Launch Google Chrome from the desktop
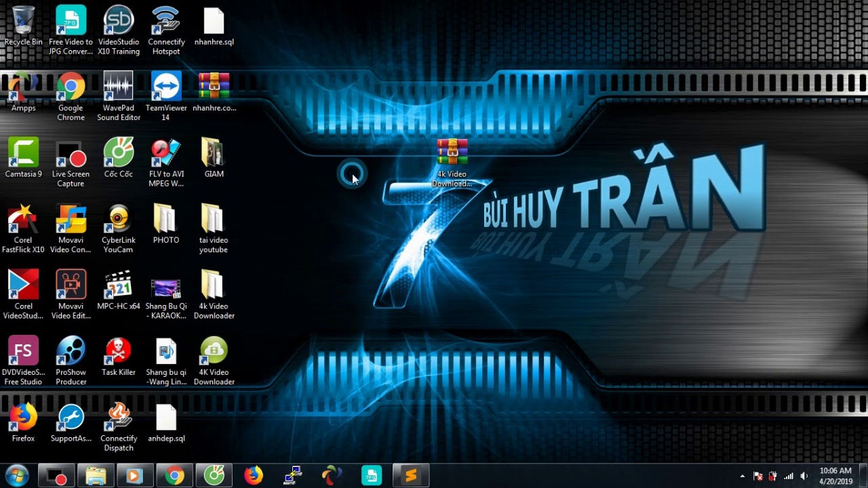 tap(71, 87)
